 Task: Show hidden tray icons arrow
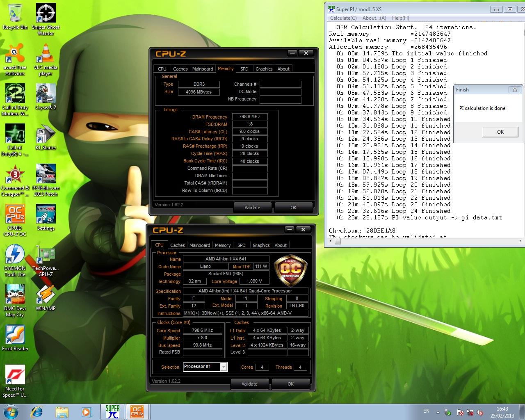coord(438,412)
